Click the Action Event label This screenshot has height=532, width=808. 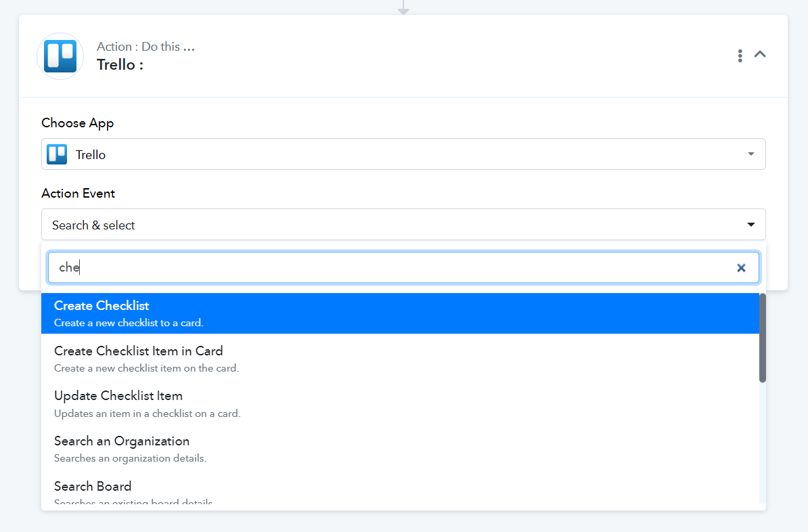(78, 194)
